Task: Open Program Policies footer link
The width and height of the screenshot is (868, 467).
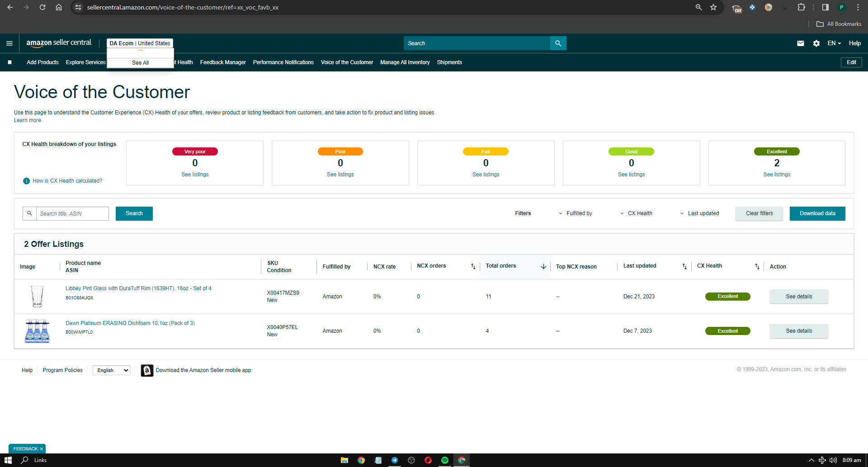Action: point(62,370)
